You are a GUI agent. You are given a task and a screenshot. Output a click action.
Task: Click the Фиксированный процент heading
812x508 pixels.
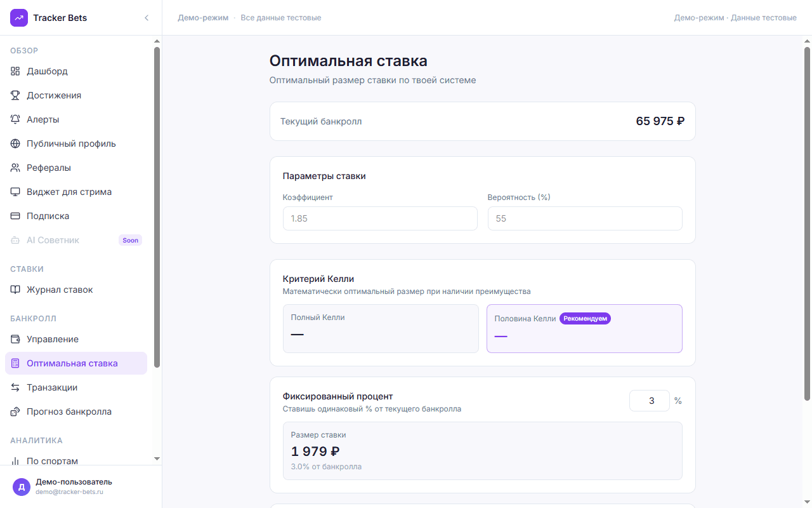pyautogui.click(x=338, y=396)
